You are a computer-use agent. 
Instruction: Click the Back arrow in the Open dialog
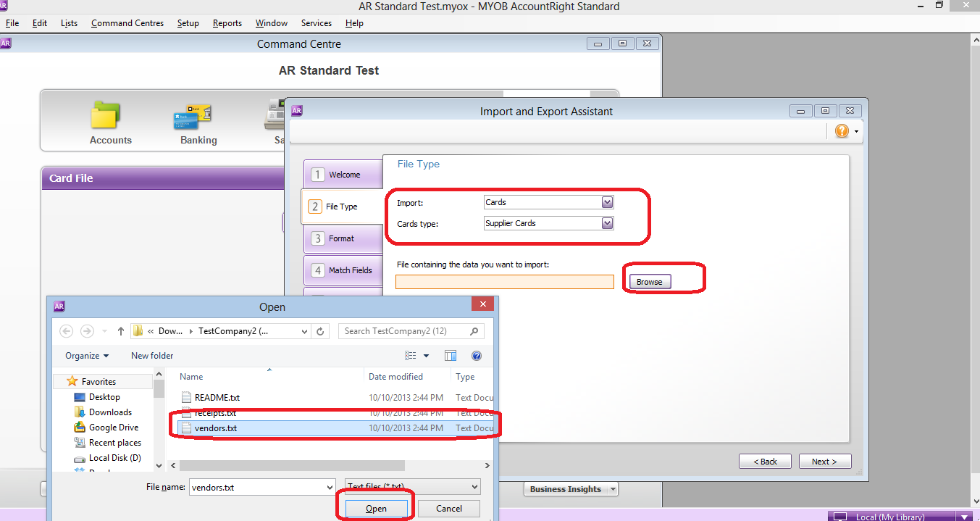(66, 331)
